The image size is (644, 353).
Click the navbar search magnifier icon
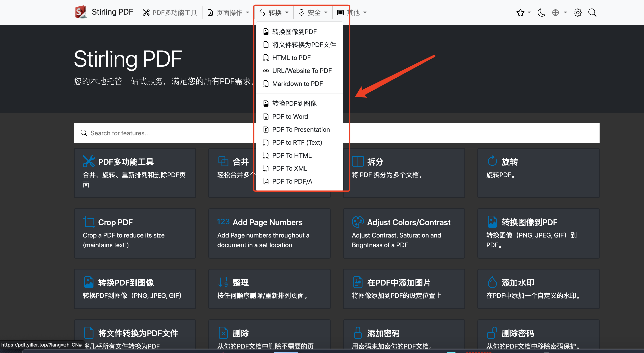[x=592, y=13]
